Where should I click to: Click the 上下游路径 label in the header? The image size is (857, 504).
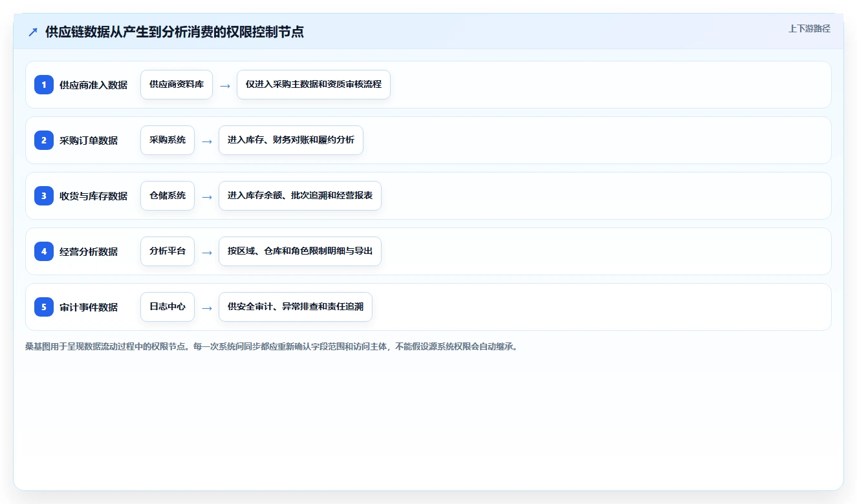(x=809, y=29)
